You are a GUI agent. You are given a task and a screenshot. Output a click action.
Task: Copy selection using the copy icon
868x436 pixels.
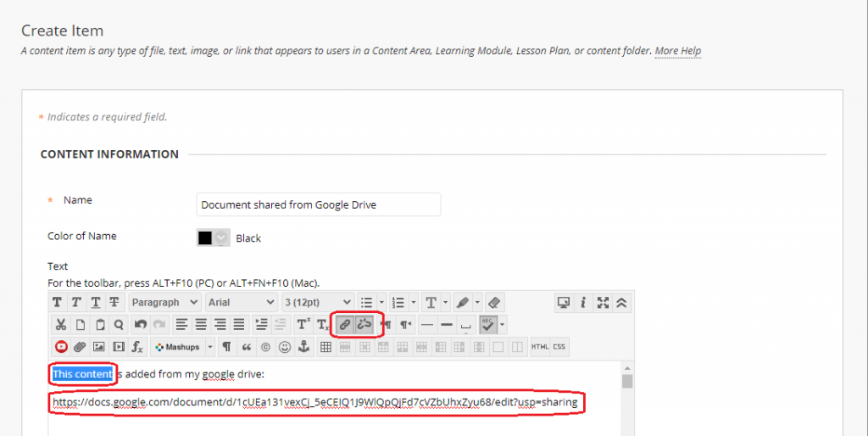81,325
